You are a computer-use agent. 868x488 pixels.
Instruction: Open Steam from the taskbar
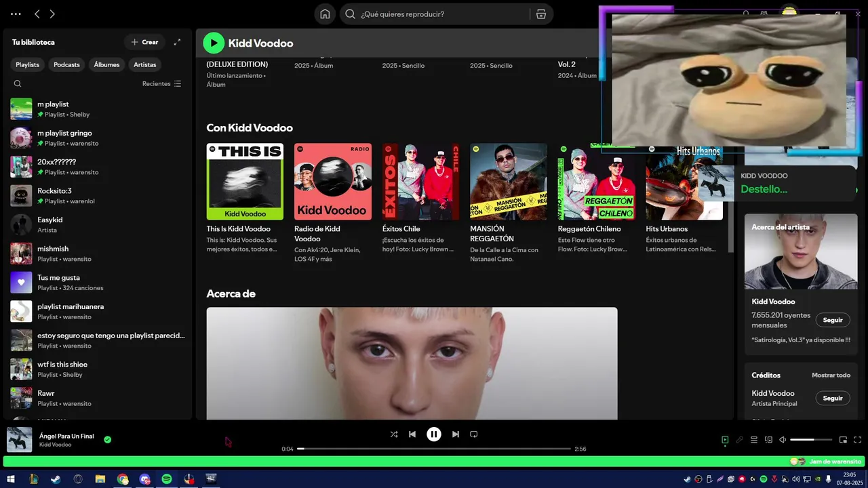click(56, 479)
